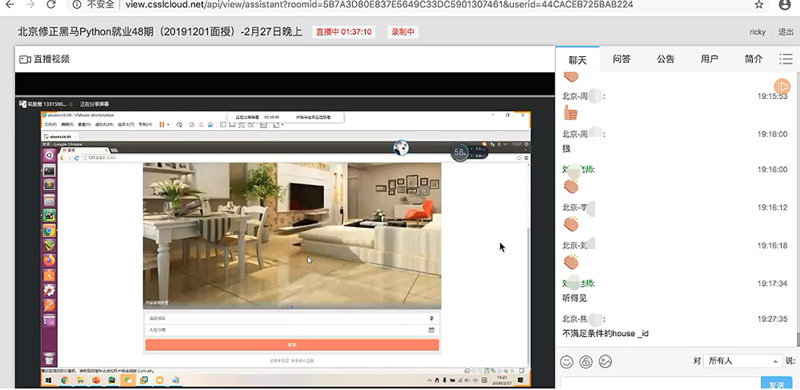Click the thumbs-up emoji at 19:15:53
The height and width of the screenshot is (390, 800).
pos(570,112)
